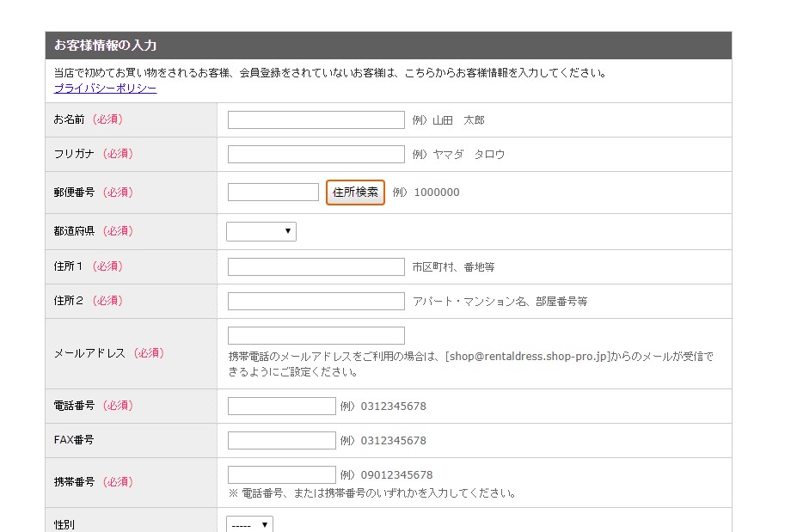Click the 都道府県 dropdown arrow
The height and width of the screenshot is (532, 791).
[x=287, y=231]
